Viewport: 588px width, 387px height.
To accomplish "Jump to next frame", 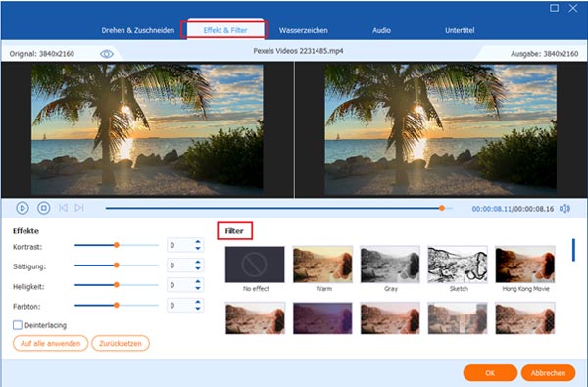I will click(79, 208).
